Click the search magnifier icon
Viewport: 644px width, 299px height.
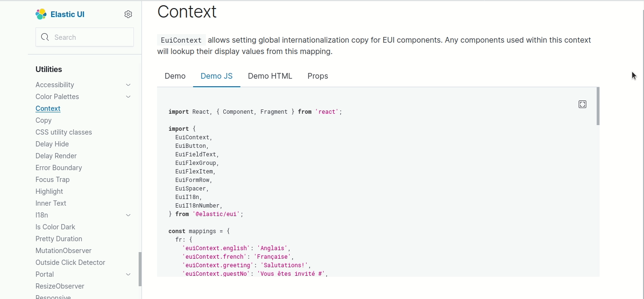click(45, 37)
